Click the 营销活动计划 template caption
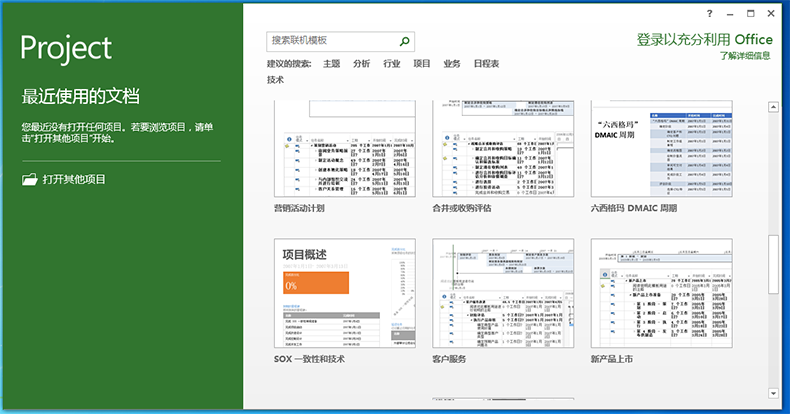The width and height of the screenshot is (790, 414). (x=299, y=208)
